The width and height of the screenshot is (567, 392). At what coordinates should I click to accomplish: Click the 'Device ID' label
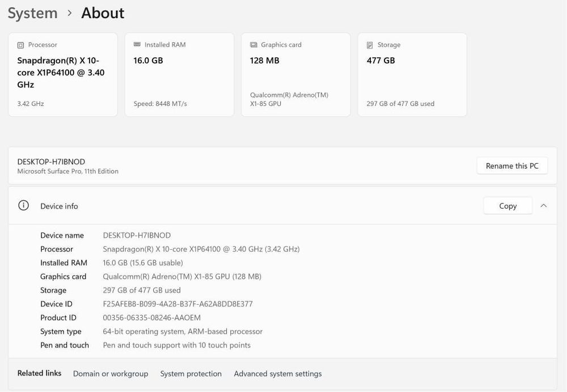[56, 304]
